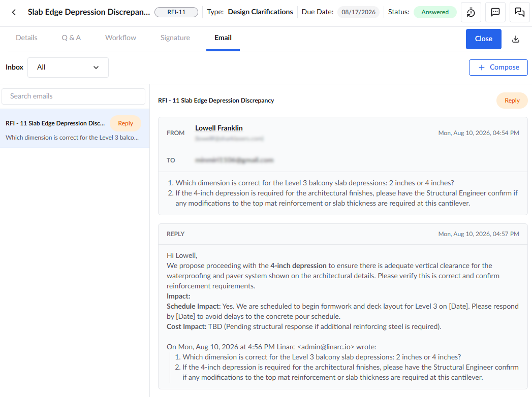Viewport: 532px width, 397px height.
Task: Click the bold '4-inch depression' text
Action: click(298, 266)
